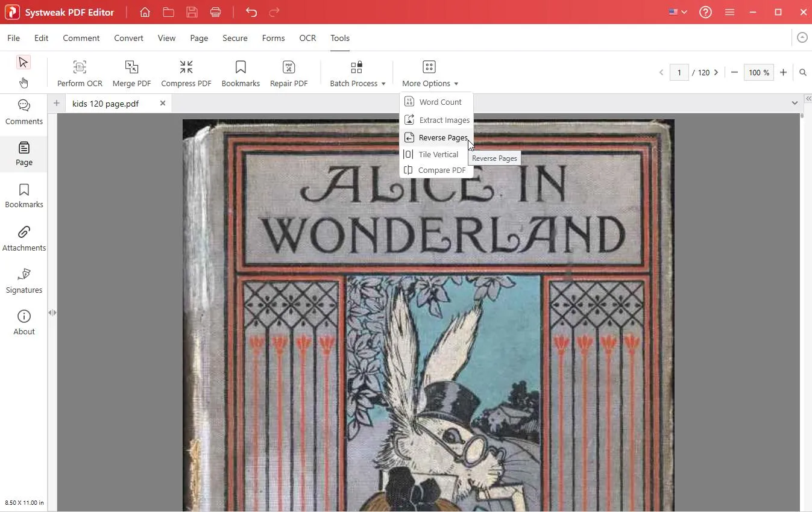Screen dimensions: 812x512
Task: Show the Attachments side panel
Action: (x=24, y=239)
